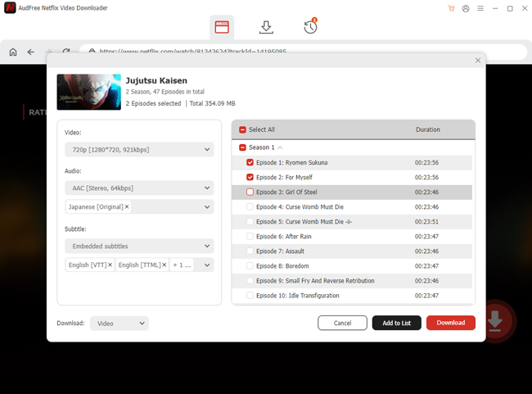The height and width of the screenshot is (394, 532).
Task: Click the Add to List button
Action: [x=397, y=323]
